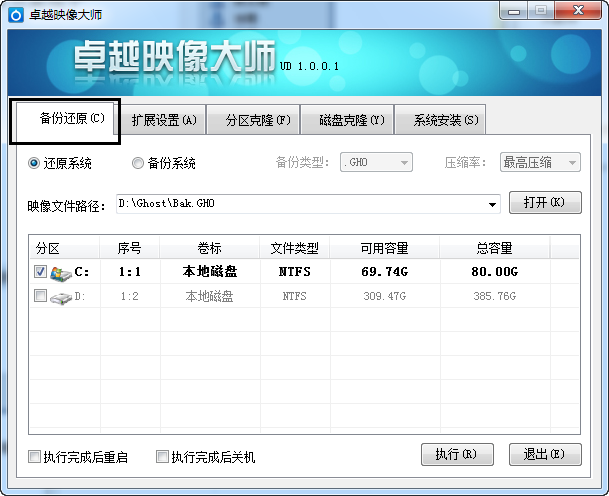Click the app logo icon in title bar
The image size is (609, 496).
coord(13,13)
